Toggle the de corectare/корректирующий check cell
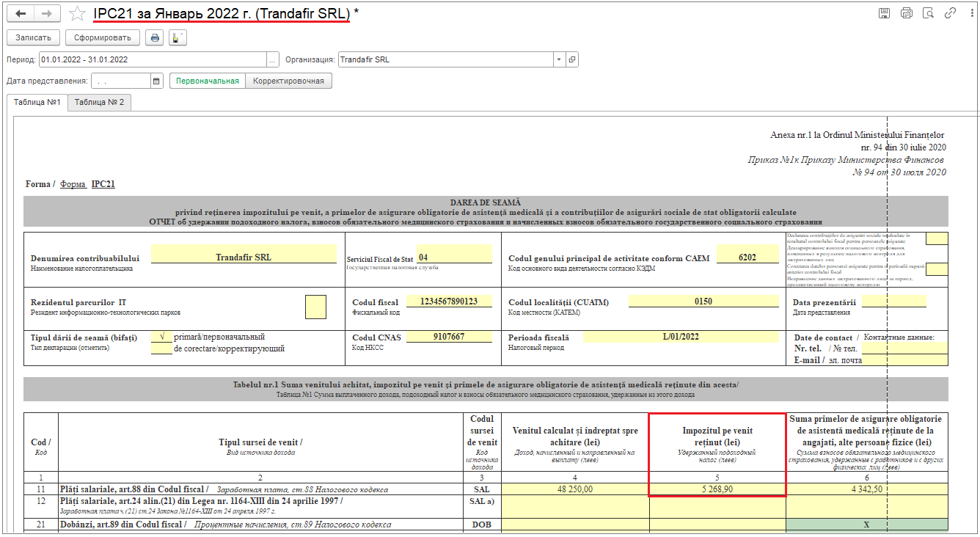The height and width of the screenshot is (537, 980). tap(161, 348)
